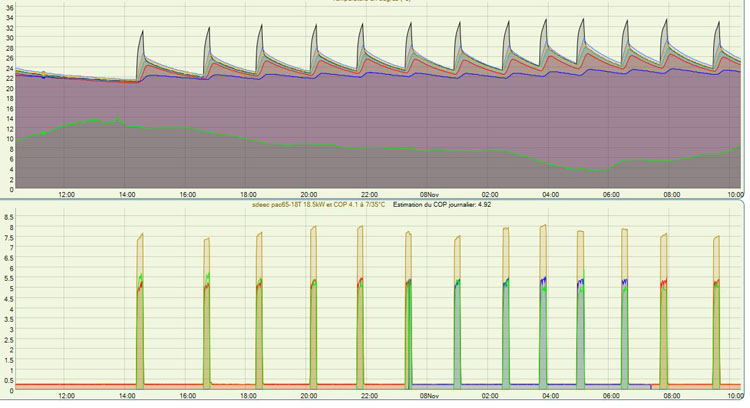The image size is (750, 408).
Task: Select the "Estimation du COP journalier" label
Action: click(436, 204)
